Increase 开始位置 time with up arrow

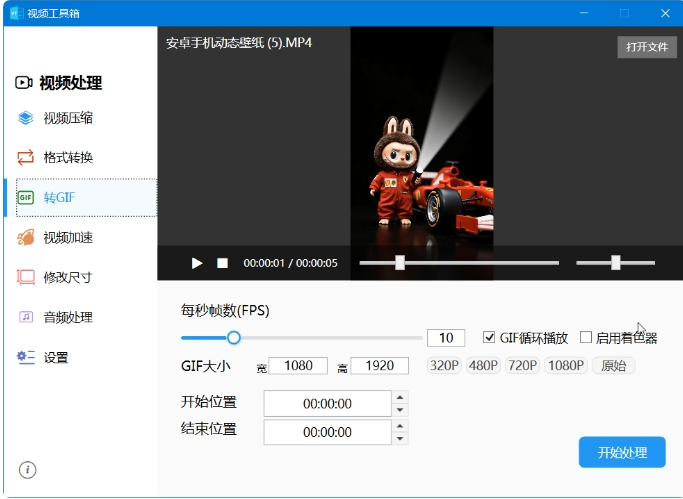pyautogui.click(x=400, y=397)
